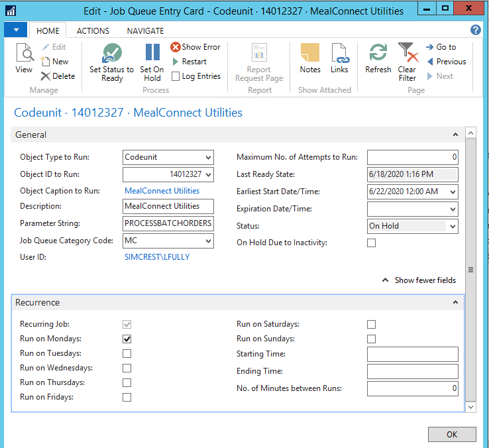Viewport: 489px width, 448px height.
Task: Open the help question mark icon
Action: [475, 30]
